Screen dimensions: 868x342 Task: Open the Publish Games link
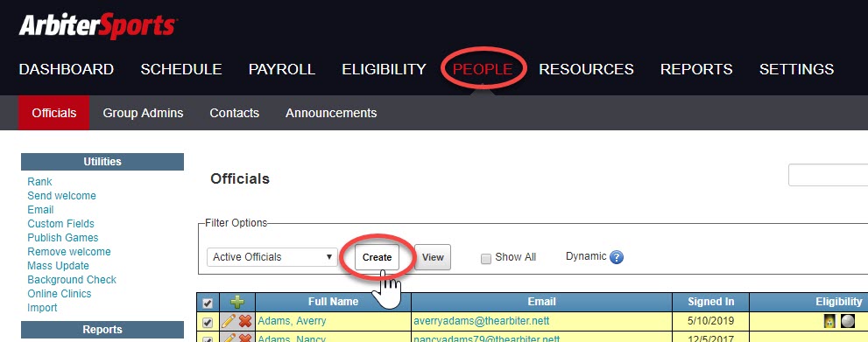click(63, 238)
